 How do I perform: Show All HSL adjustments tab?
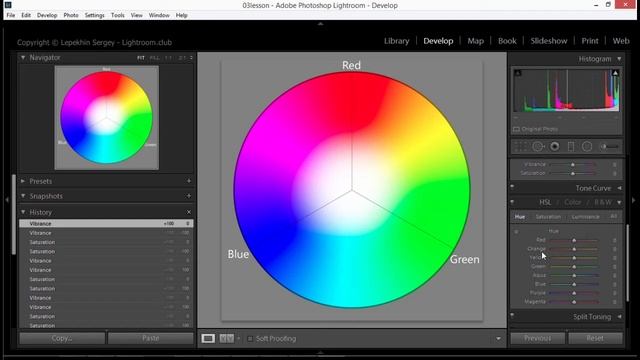click(613, 216)
